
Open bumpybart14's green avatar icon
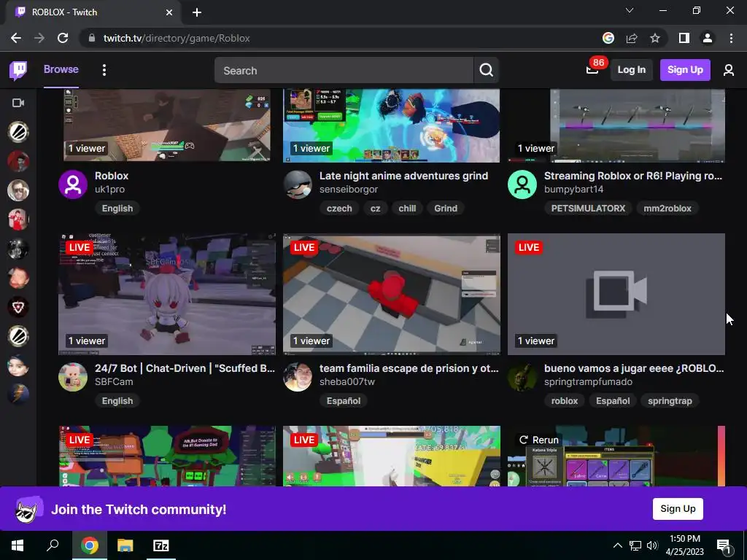[522, 184]
